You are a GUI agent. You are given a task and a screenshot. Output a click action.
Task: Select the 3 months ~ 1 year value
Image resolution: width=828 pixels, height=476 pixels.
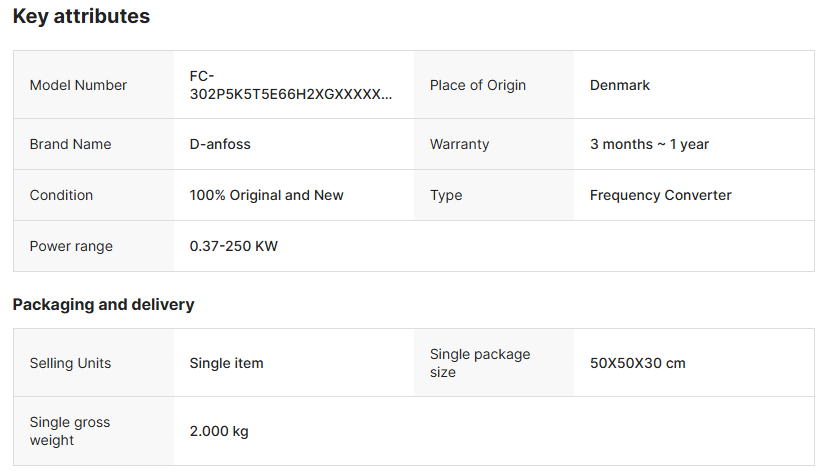(x=649, y=145)
